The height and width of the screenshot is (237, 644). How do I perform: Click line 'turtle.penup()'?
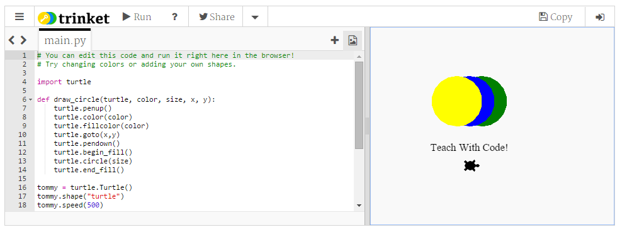point(82,108)
